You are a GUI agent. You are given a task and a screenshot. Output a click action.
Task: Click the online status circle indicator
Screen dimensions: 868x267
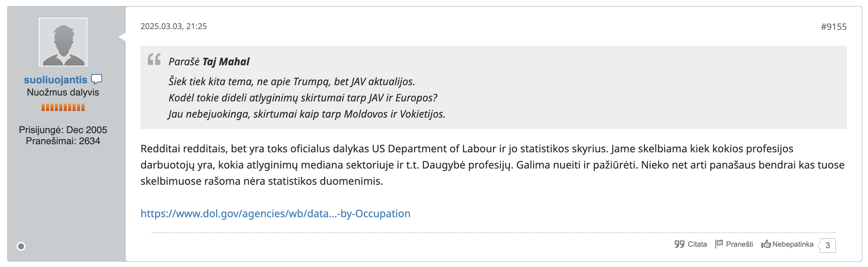(21, 246)
